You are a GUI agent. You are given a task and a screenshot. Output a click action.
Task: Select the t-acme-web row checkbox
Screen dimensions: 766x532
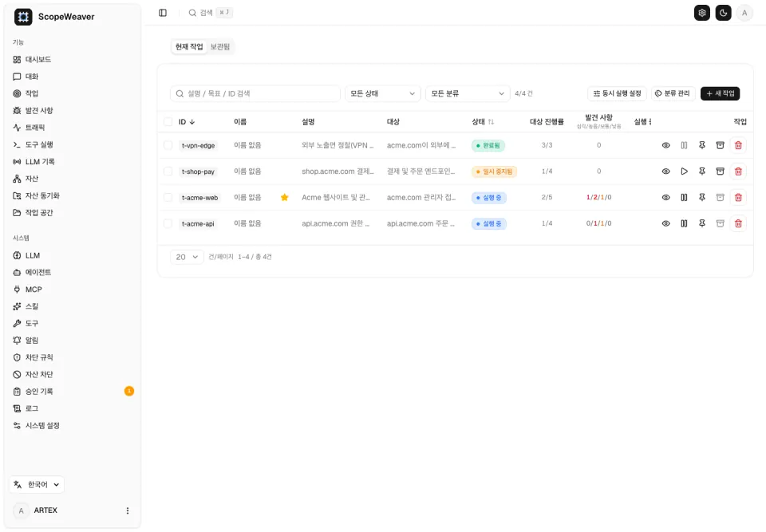168,197
